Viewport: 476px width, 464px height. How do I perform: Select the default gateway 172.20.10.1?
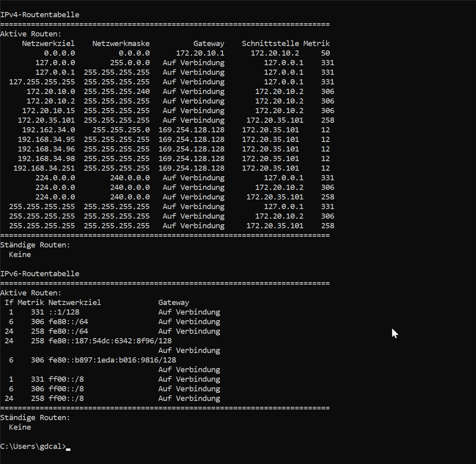tap(200, 53)
